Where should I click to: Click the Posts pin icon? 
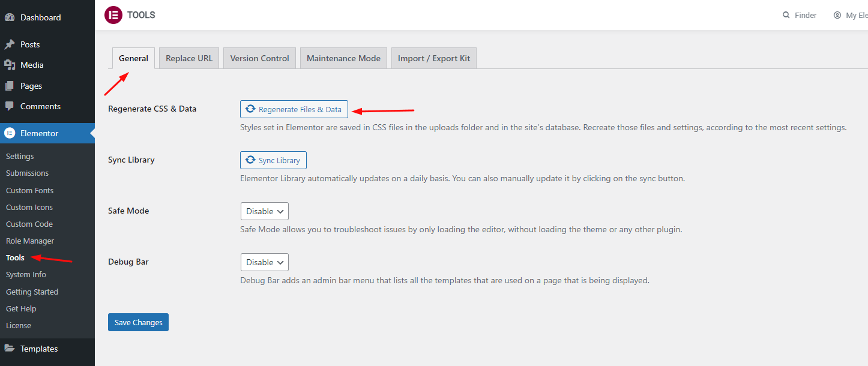pos(10,44)
